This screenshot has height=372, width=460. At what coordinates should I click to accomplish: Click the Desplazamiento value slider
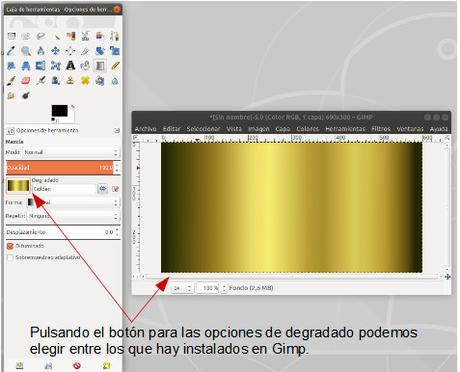tap(60, 232)
